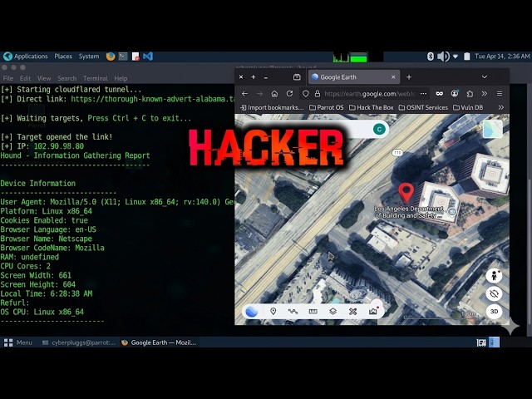Launch the terminal from top panel icon

(x=123, y=57)
